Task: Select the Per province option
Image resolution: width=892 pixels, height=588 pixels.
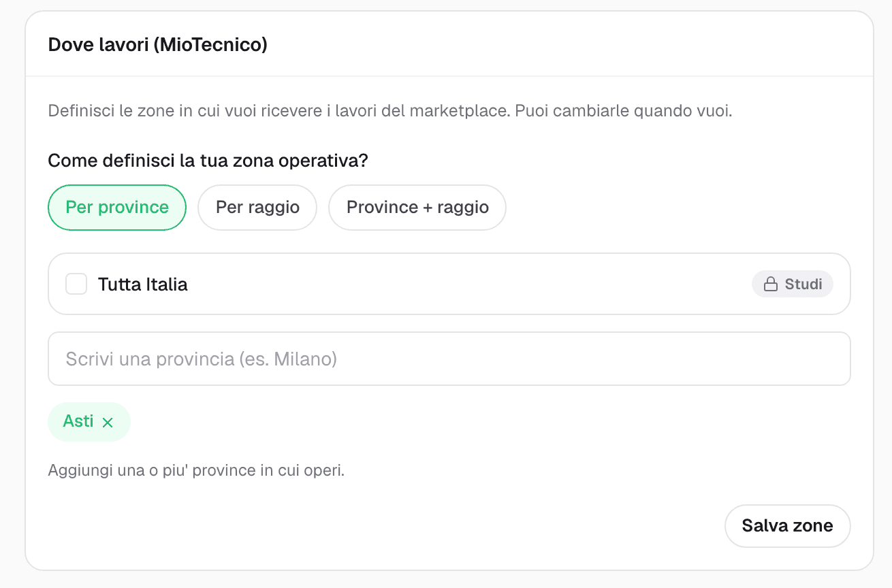Action: [117, 208]
